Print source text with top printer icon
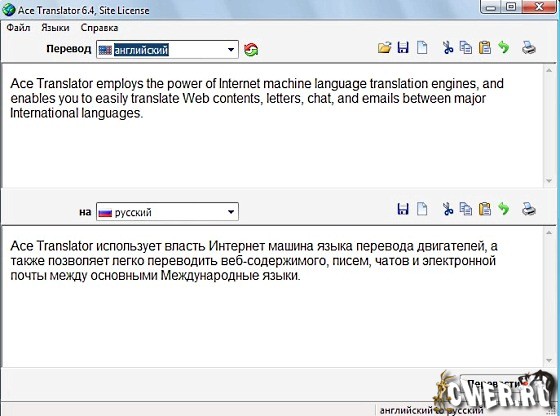 (x=529, y=48)
